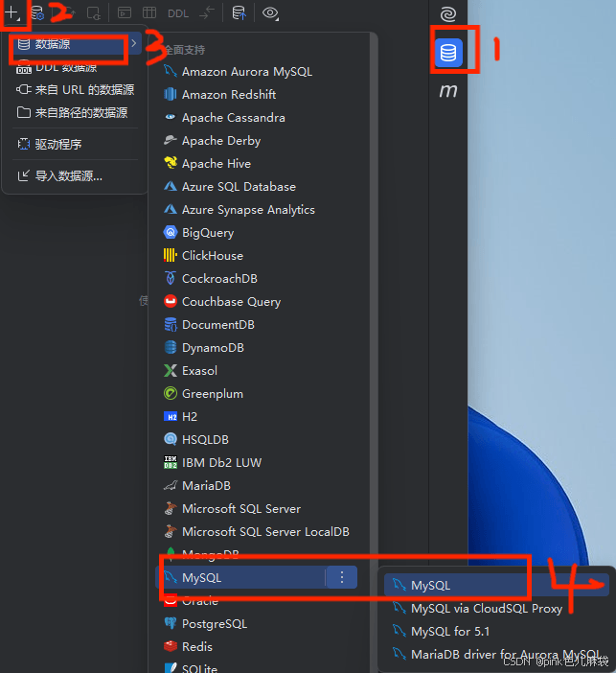Expand the 数据源 submenu arrow

[134, 43]
